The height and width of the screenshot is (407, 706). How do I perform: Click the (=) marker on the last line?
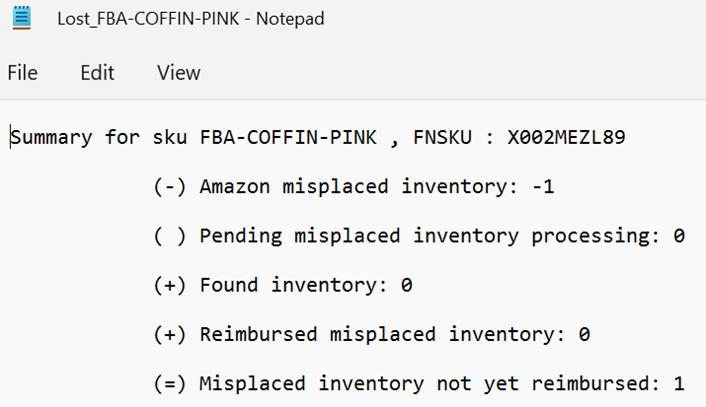169,384
